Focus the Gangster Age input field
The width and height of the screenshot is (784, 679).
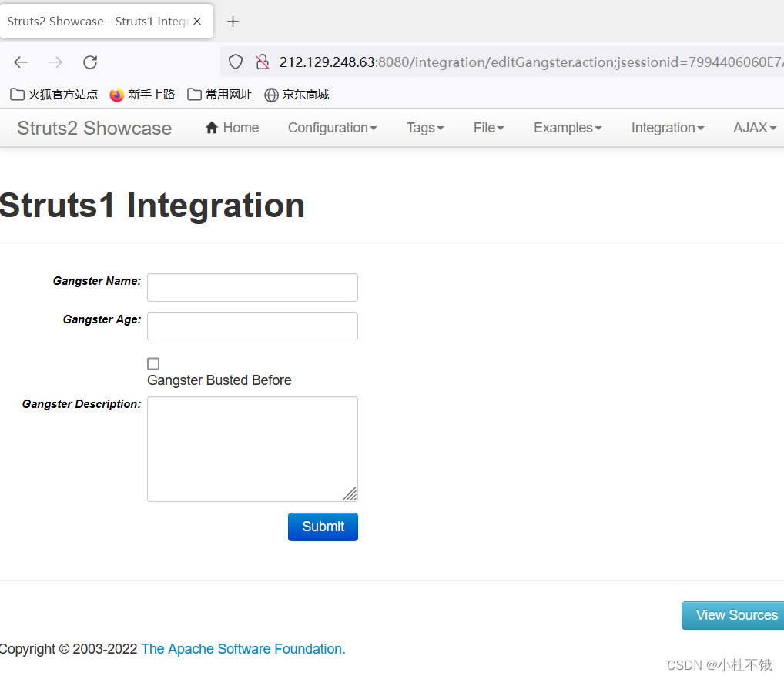point(253,326)
